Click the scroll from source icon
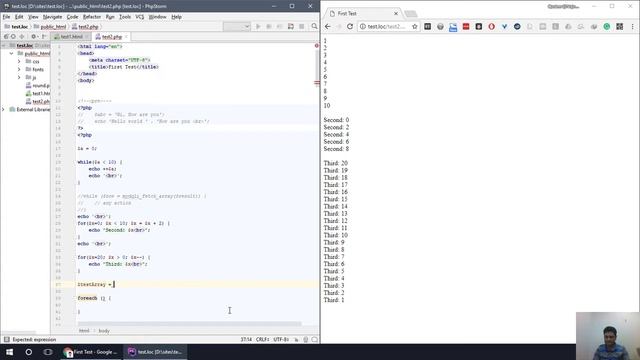This screenshot has height=360, width=640. 13,37
